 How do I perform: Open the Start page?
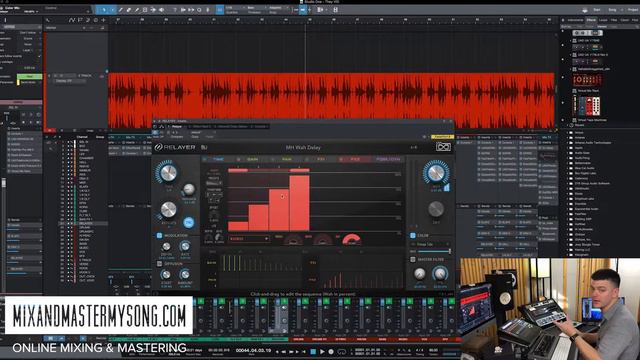tap(597, 9)
